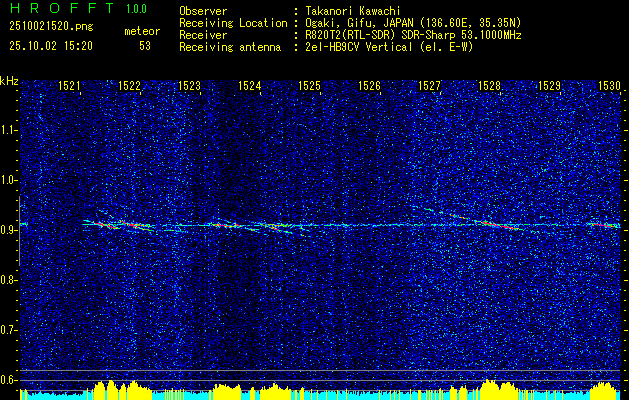Screen dimensions: 629x400
Task: Click the 1525 time marker
Action: click(x=309, y=85)
